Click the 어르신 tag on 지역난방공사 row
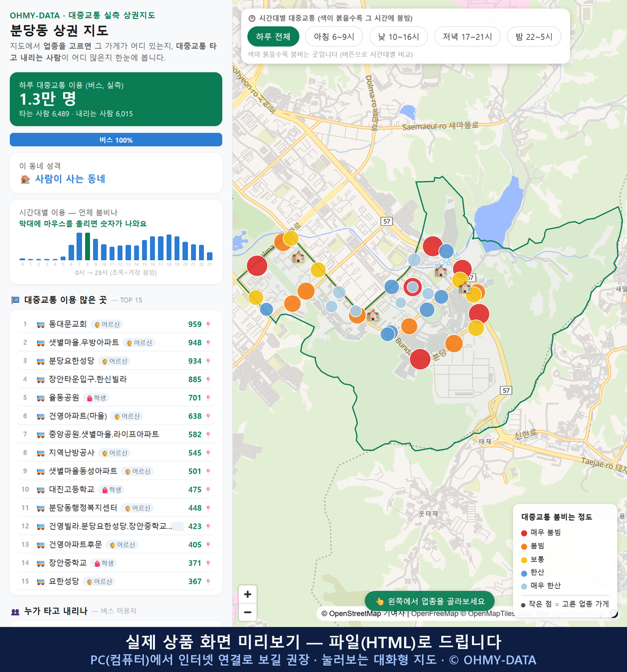 115,453
